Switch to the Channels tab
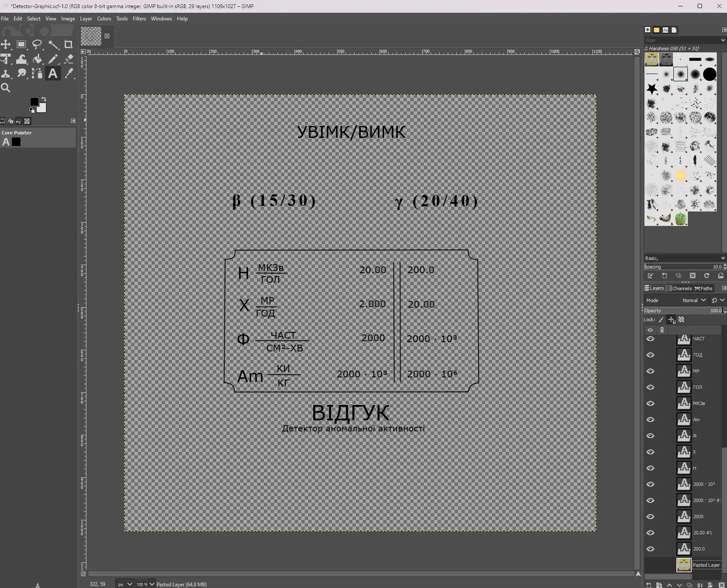The image size is (727, 588). coord(679,288)
